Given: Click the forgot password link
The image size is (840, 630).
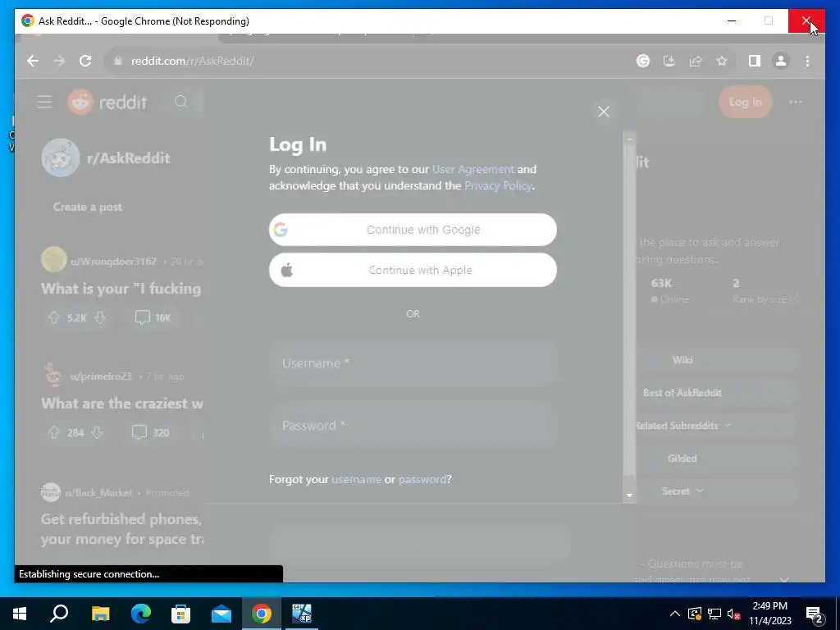Looking at the screenshot, I should 422,479.
